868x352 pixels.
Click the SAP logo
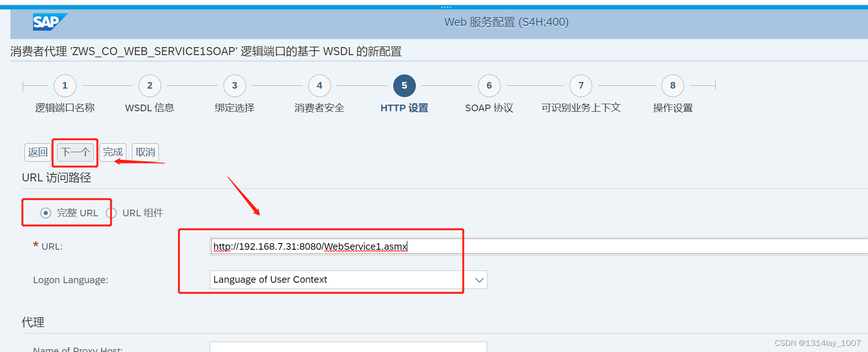pyautogui.click(x=50, y=22)
